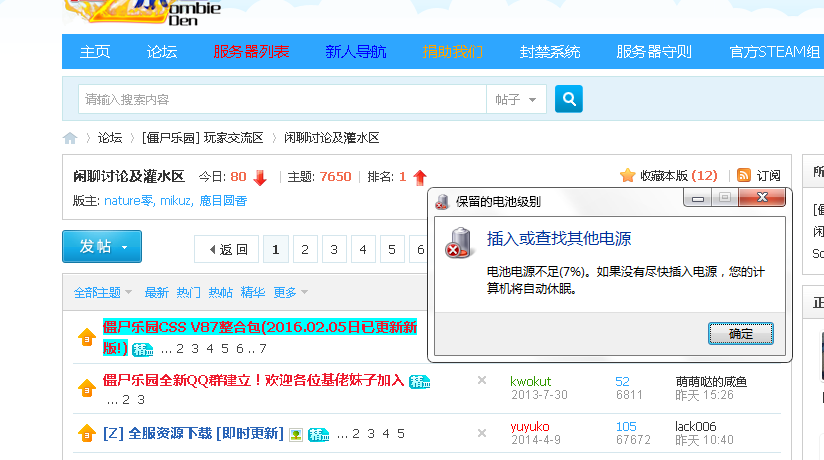Image resolution: width=824 pixels, height=460 pixels.
Task: Expand the 更多 filter dropdown
Action: tap(290, 293)
